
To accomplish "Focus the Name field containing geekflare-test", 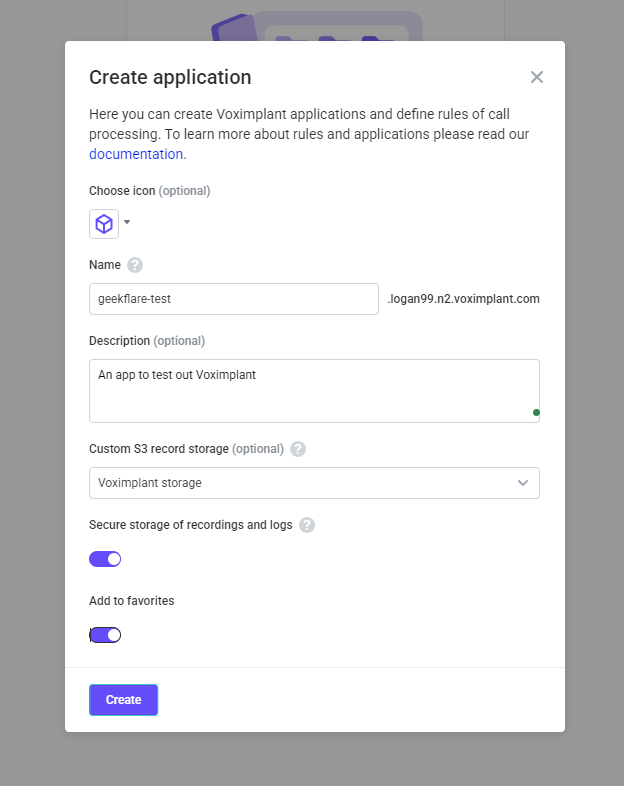I will click(233, 299).
